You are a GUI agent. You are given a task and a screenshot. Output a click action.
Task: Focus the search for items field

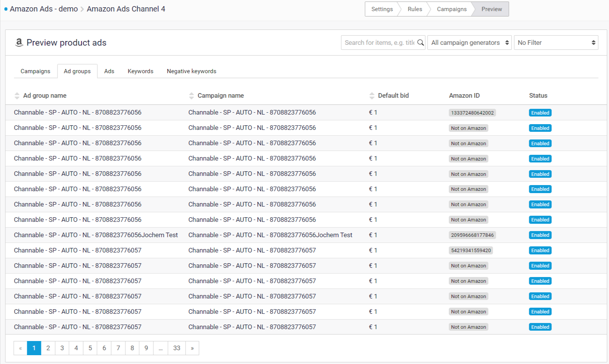click(379, 43)
